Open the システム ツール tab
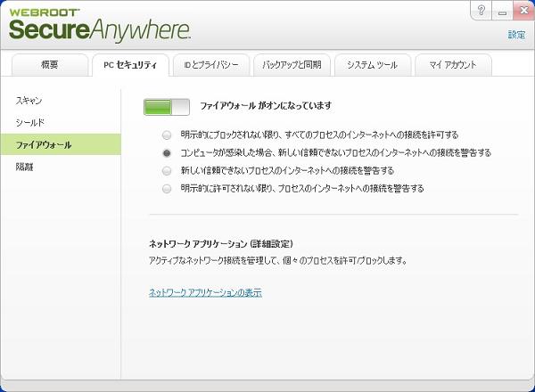Screen dimensions: 535x392 (372, 65)
